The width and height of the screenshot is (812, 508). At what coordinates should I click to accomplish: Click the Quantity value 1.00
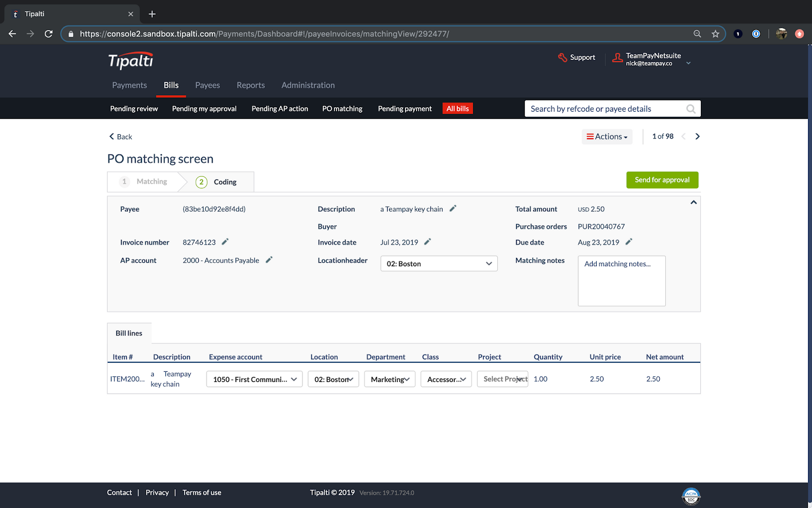click(x=540, y=379)
